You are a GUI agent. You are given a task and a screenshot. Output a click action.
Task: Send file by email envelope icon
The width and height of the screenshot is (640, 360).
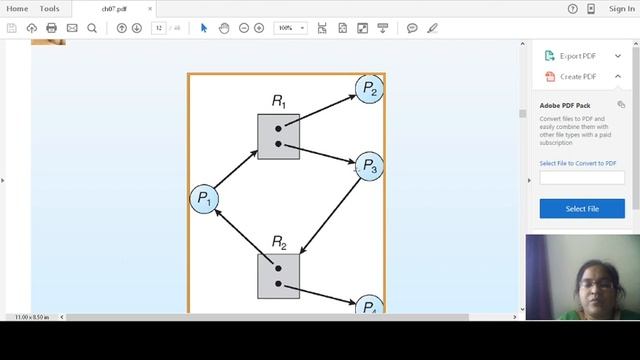(x=72, y=28)
